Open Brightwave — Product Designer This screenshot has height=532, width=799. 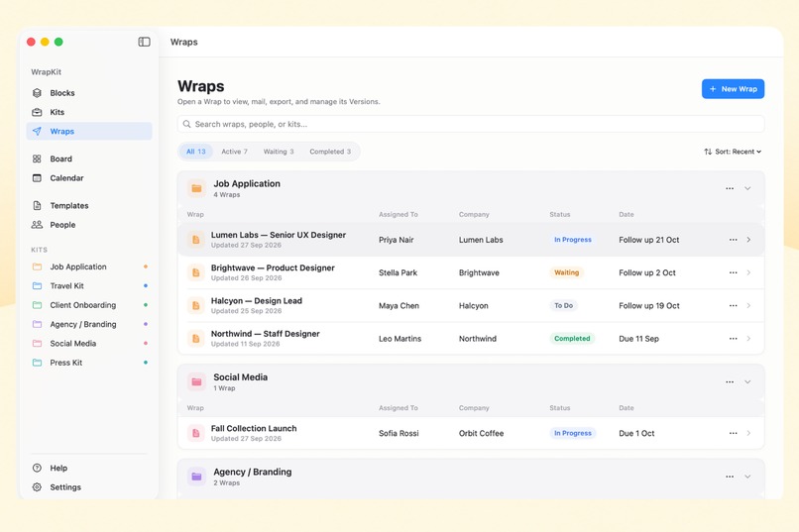(273, 267)
